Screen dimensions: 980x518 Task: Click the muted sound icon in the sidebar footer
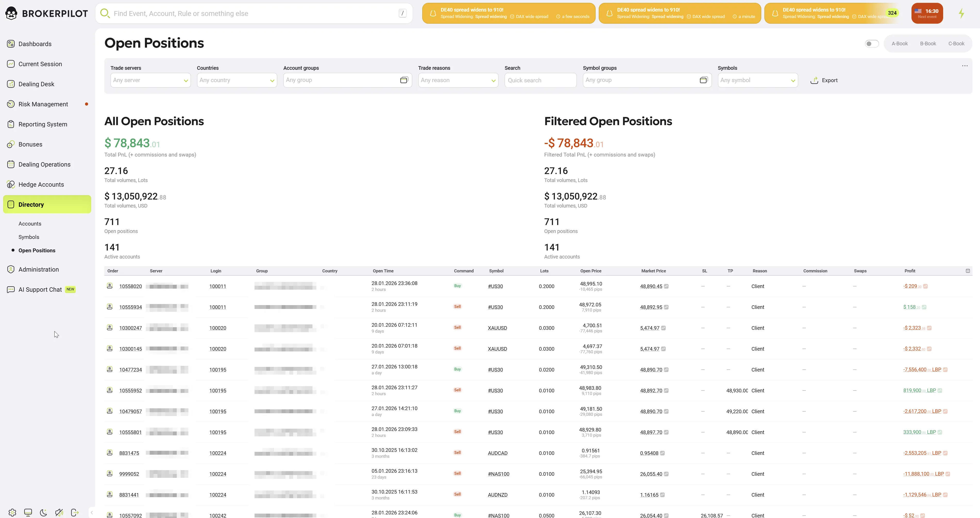[59, 512]
